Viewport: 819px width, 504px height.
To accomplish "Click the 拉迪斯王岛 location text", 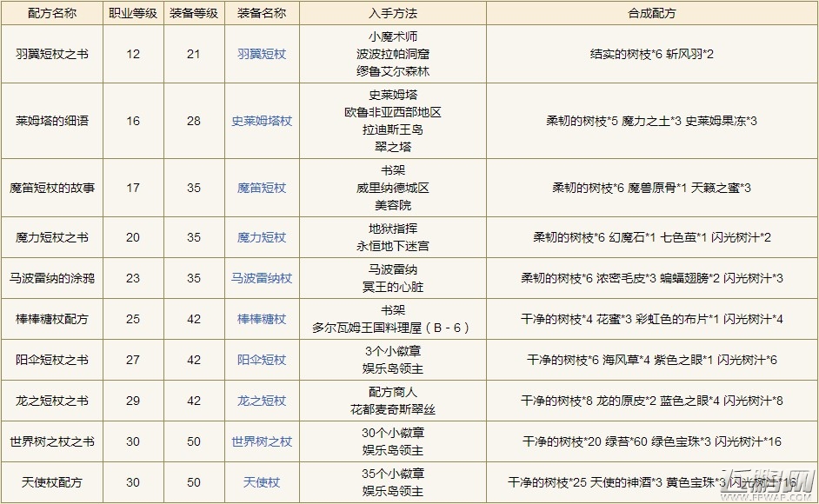I will [x=393, y=129].
